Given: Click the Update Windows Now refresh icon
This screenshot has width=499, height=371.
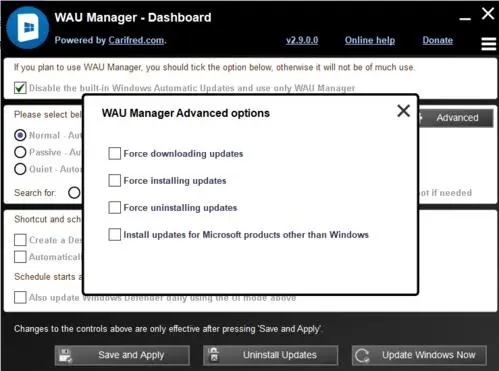Looking at the screenshot, I should click(x=362, y=355).
